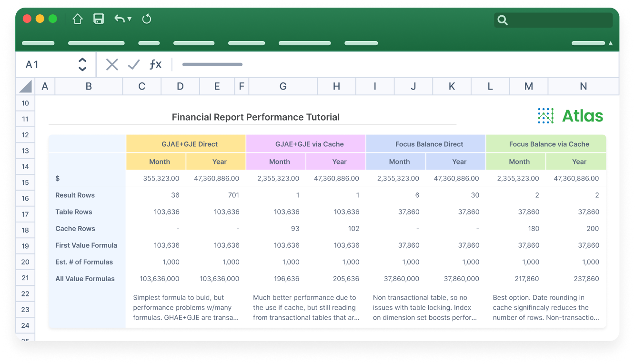Click the Atlas logo
Screen dimensions: 635x364
pyautogui.click(x=570, y=115)
